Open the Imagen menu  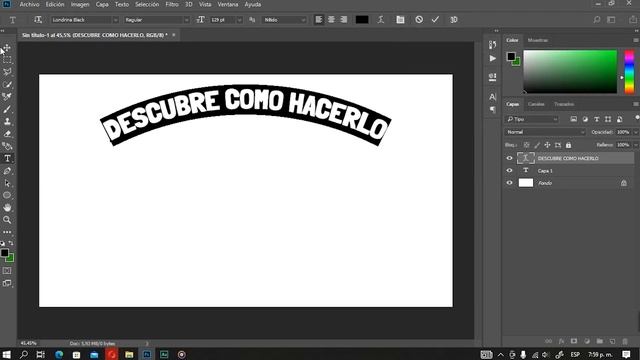click(x=80, y=4)
